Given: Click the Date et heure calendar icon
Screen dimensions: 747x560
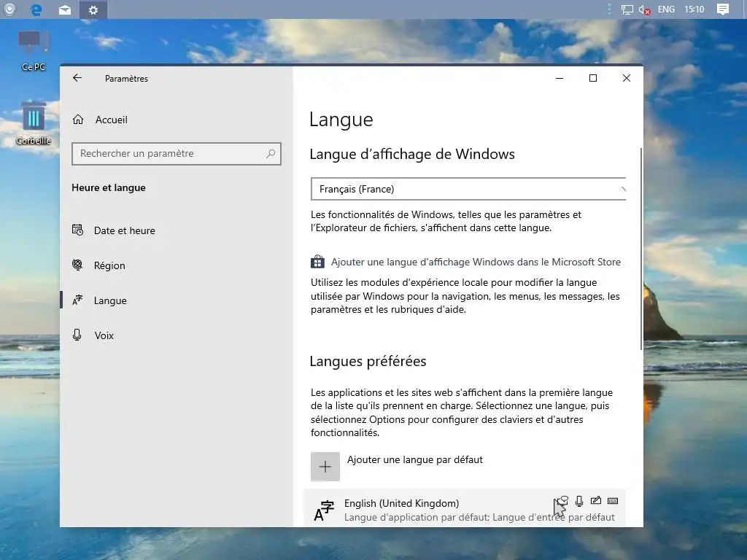Looking at the screenshot, I should click(77, 230).
